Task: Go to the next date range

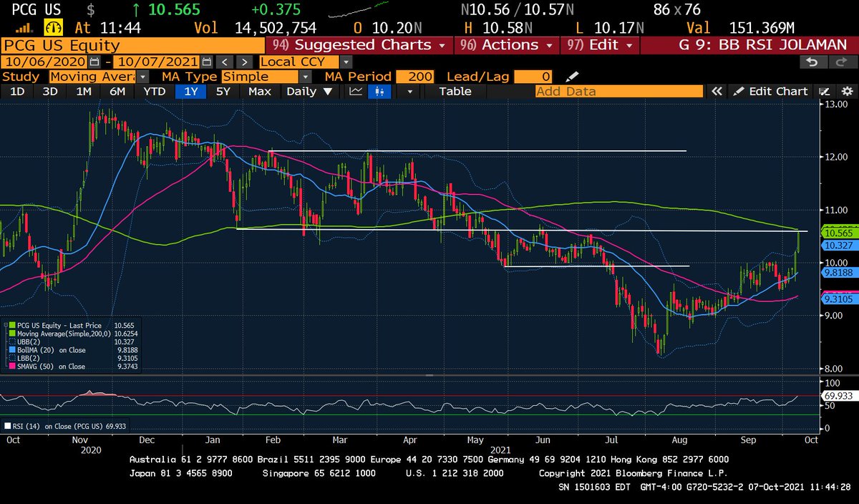Action: click(x=244, y=62)
